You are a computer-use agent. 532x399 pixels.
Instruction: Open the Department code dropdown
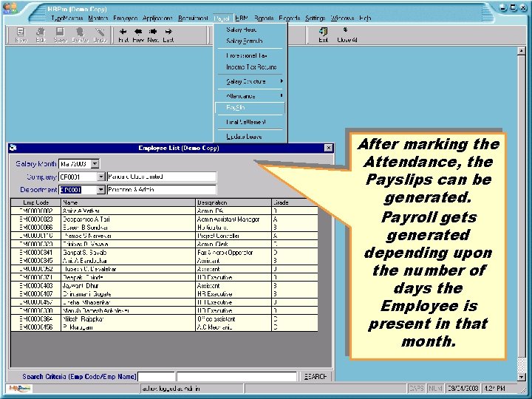coord(100,190)
